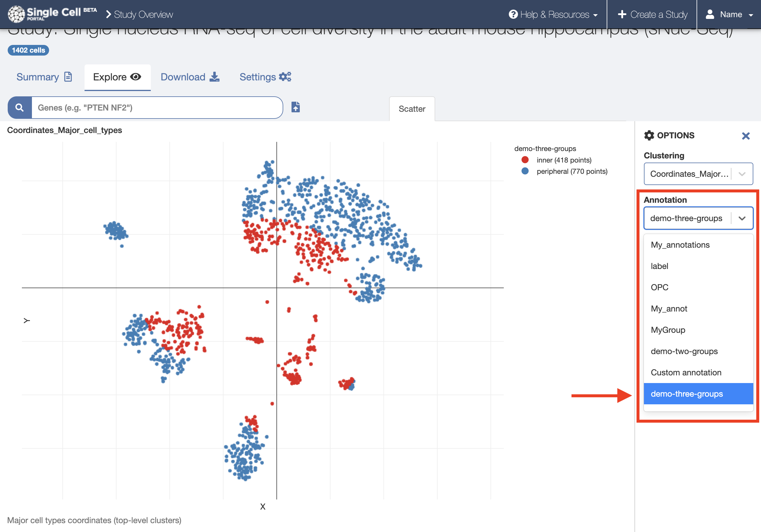Screen dimensions: 761x532
Task: Open the gene list upload icon
Action: coord(295,107)
